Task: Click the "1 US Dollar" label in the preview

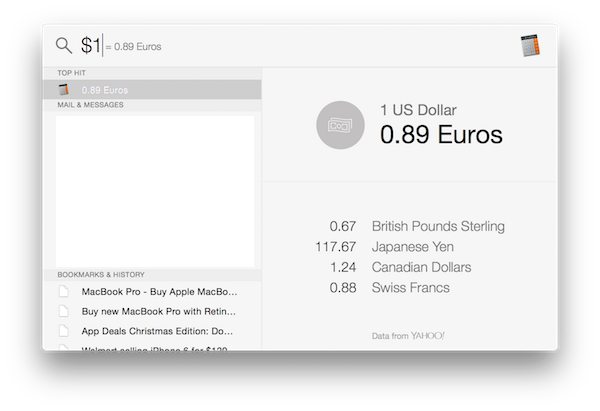Action: point(418,108)
